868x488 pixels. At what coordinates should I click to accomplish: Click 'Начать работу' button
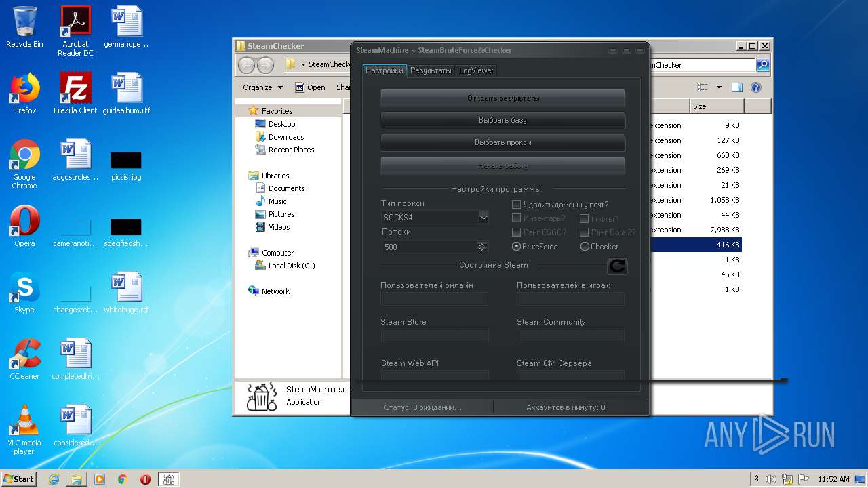pyautogui.click(x=502, y=165)
